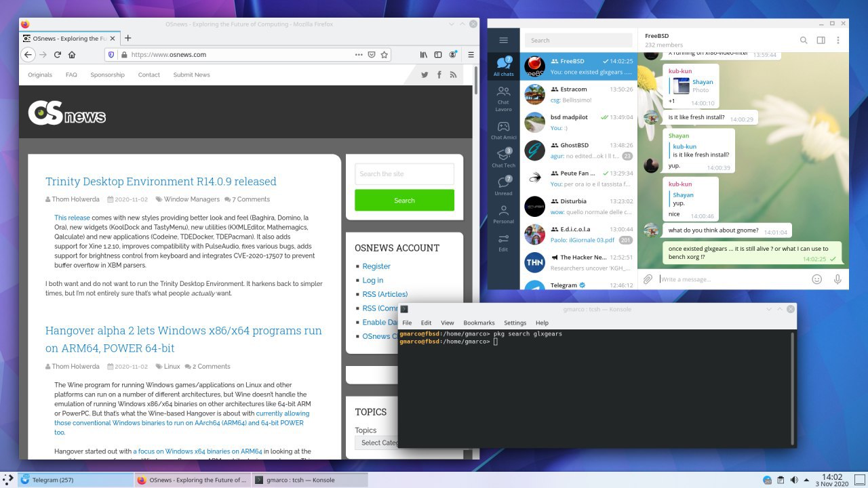Image resolution: width=868 pixels, height=488 pixels.
Task: Open Konsole Bookmarks menu
Action: click(479, 323)
